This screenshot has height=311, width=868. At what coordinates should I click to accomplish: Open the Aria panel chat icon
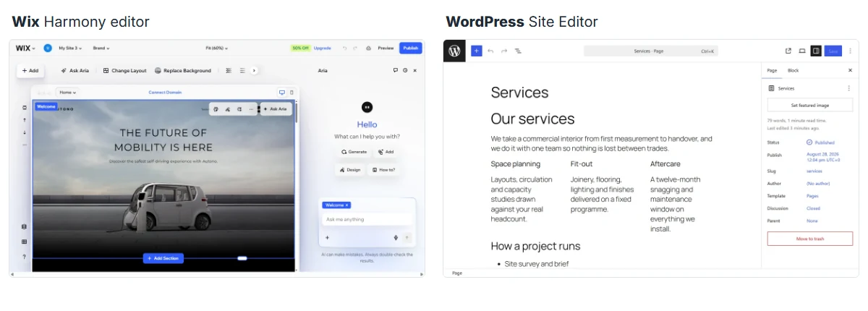click(x=396, y=70)
